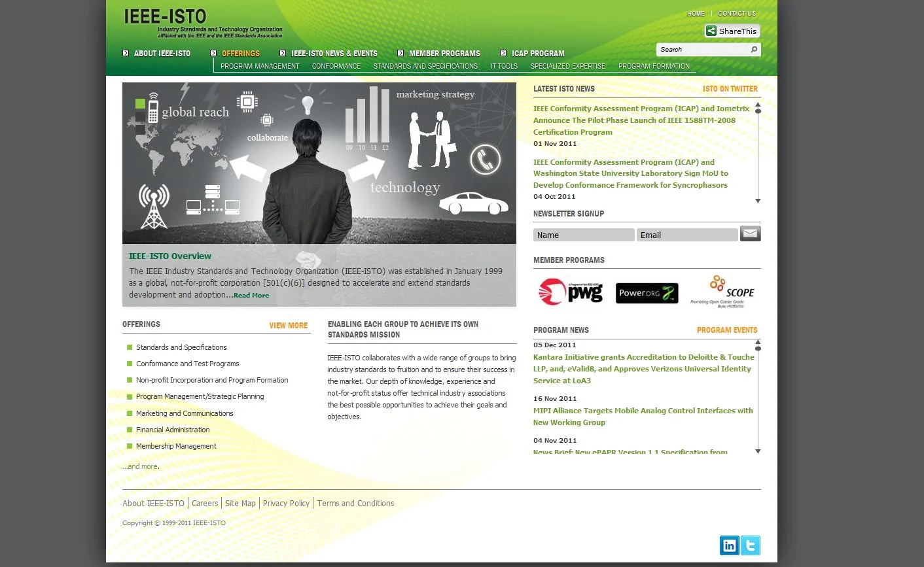924x567 pixels.
Task: Open the Twitter icon at page bottom
Action: point(750,545)
